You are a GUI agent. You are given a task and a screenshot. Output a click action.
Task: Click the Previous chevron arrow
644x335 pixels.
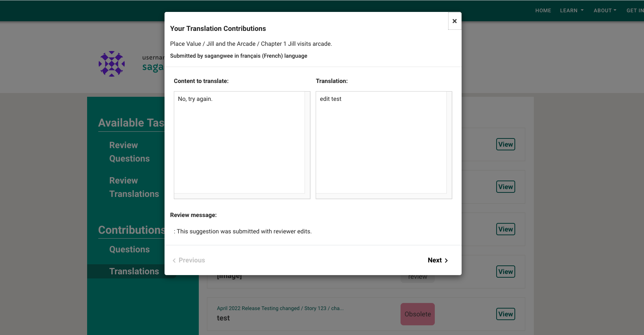pos(174,260)
